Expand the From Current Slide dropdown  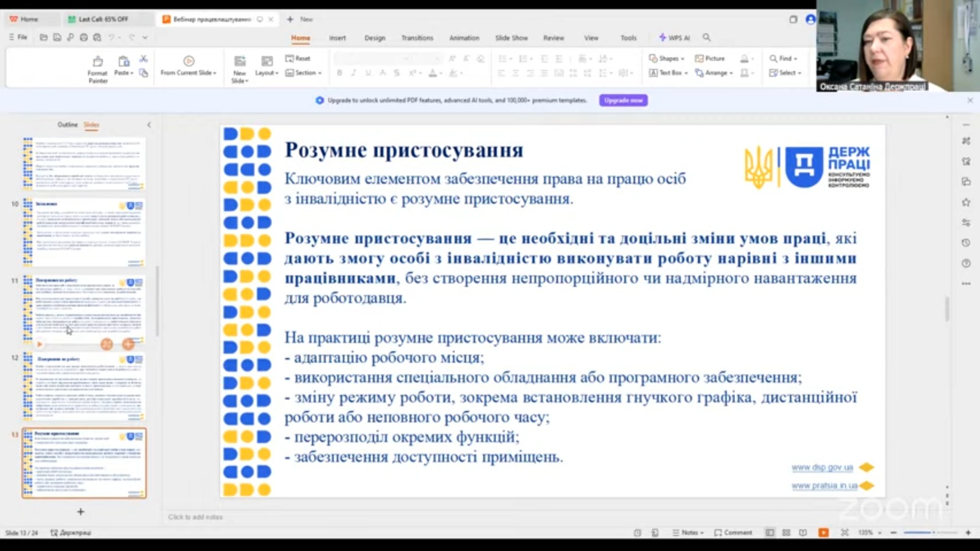coord(189,73)
